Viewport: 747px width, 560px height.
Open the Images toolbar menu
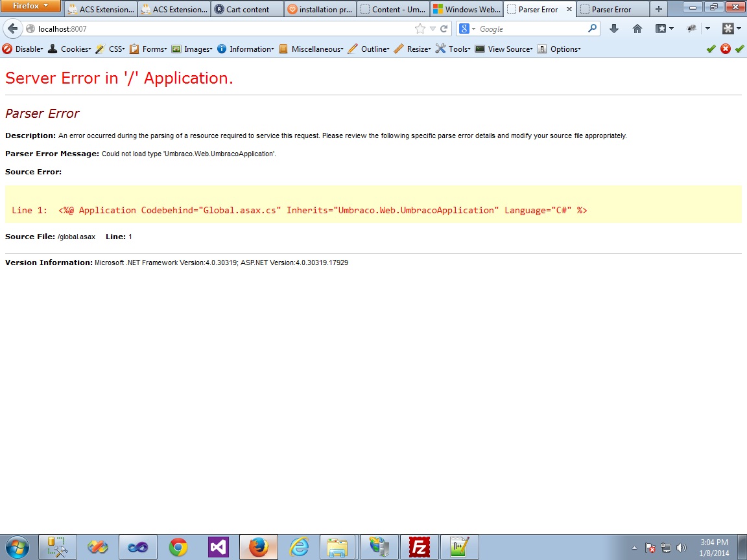(192, 49)
